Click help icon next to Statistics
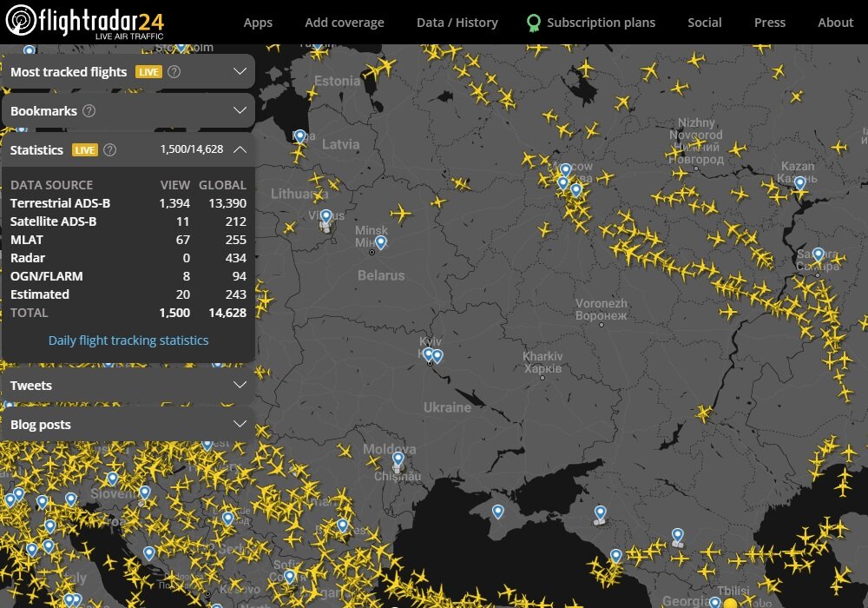 click(110, 150)
